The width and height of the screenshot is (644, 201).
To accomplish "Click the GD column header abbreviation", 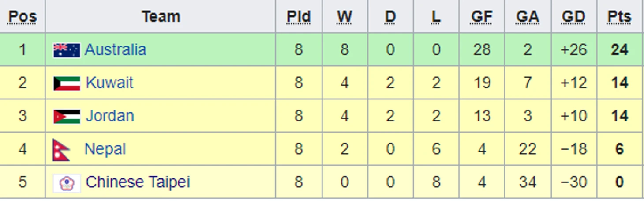I will click(573, 17).
